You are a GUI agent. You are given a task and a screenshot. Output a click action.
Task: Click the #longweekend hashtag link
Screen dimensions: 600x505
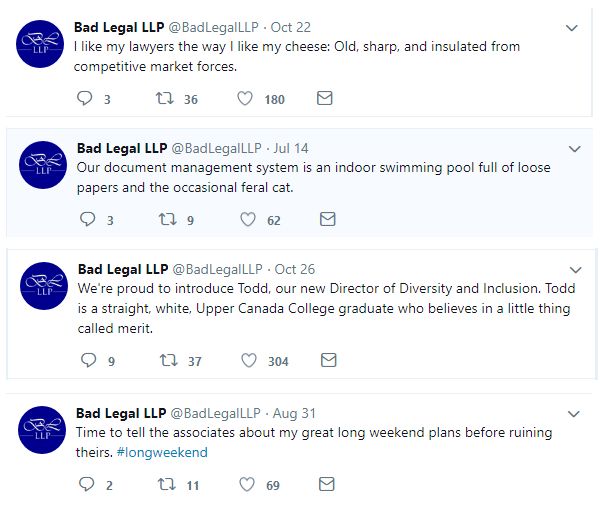pos(162,452)
